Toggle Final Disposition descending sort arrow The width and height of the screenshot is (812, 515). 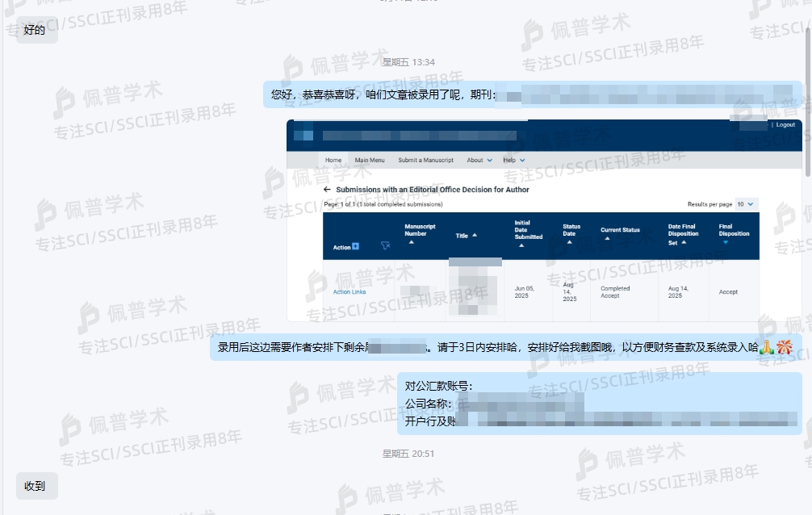point(725,242)
